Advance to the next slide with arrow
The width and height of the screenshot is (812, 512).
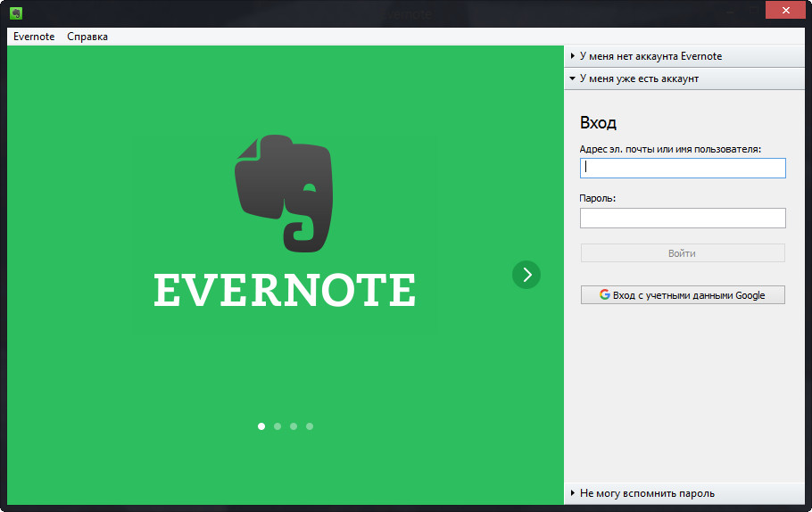[x=526, y=275]
